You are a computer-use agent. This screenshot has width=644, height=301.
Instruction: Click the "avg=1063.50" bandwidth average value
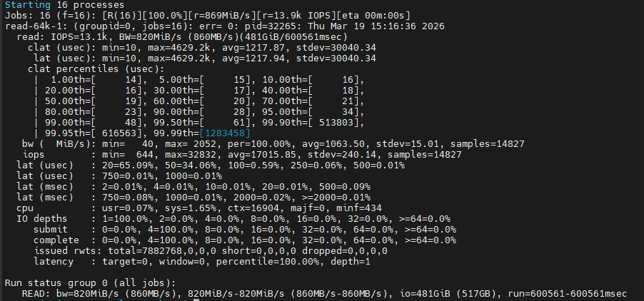(295, 143)
